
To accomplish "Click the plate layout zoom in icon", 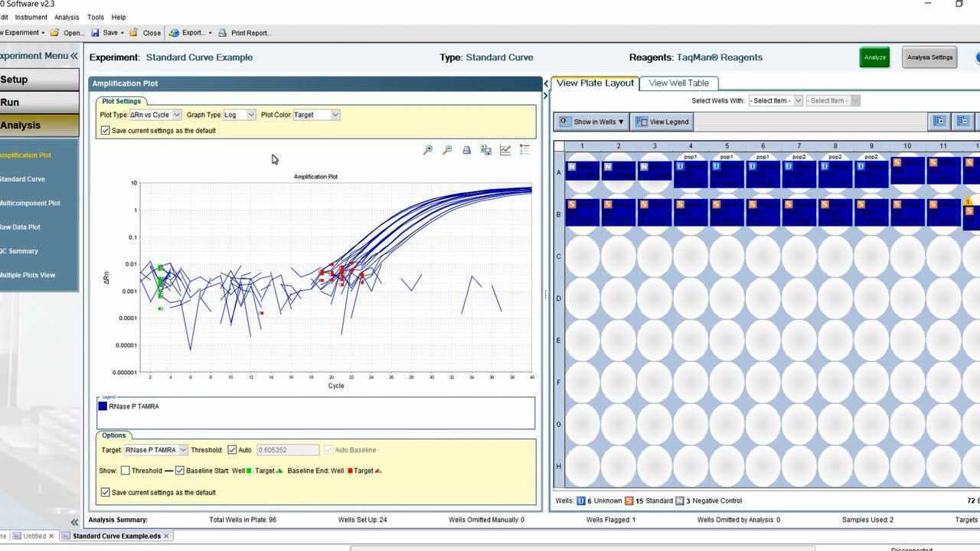I will point(939,121).
